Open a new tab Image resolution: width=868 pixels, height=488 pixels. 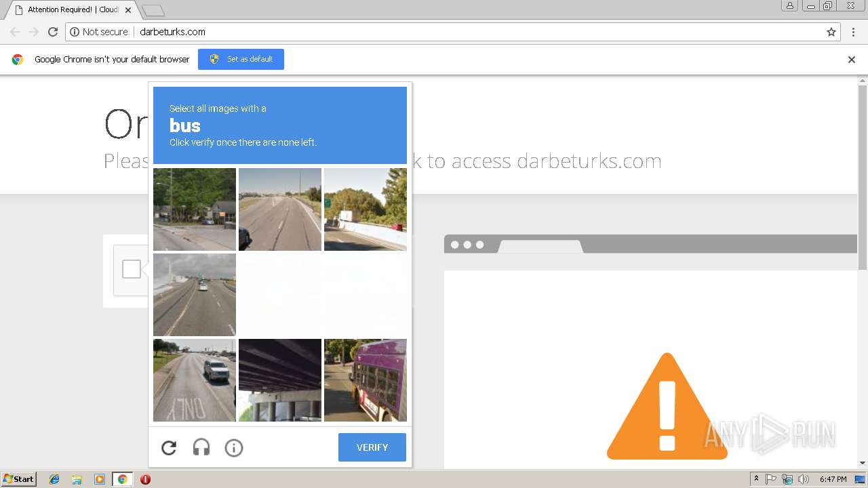point(153,10)
